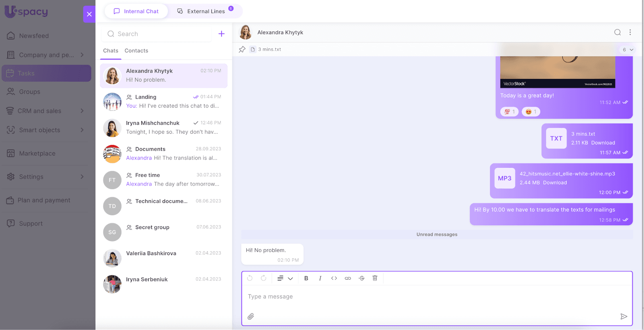Download the ellie-white-shine mp3 file
644x330 pixels.
[555, 183]
